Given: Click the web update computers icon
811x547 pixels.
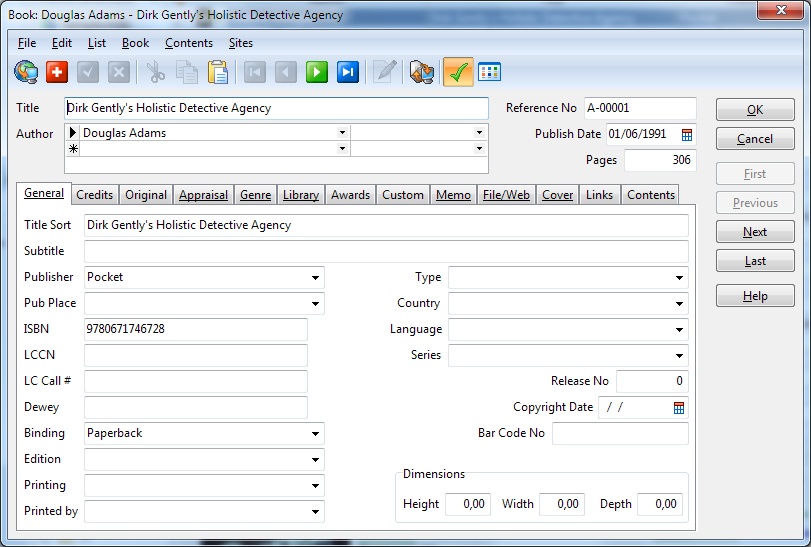Looking at the screenshot, I should click(422, 72).
